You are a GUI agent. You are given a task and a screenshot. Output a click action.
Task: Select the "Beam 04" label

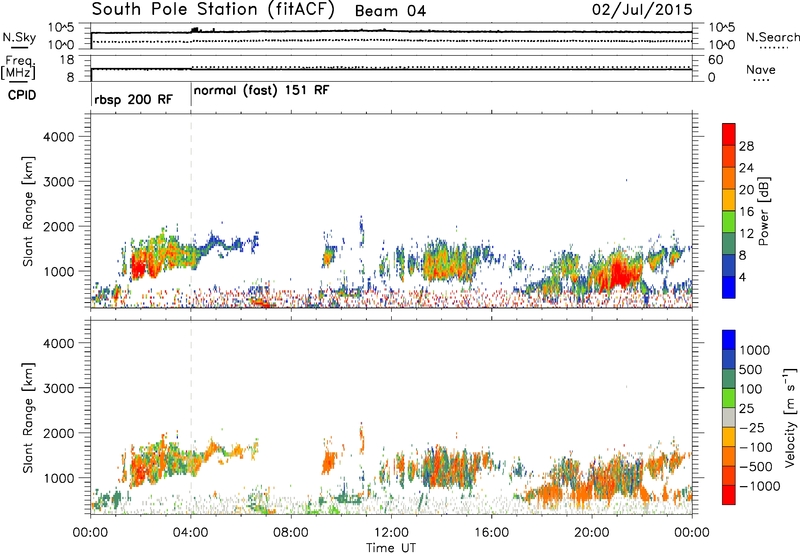click(x=390, y=11)
